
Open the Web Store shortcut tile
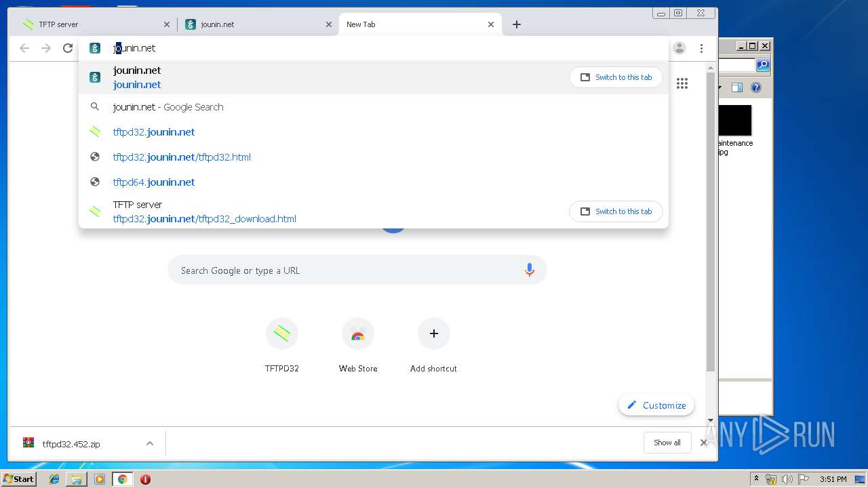point(358,346)
